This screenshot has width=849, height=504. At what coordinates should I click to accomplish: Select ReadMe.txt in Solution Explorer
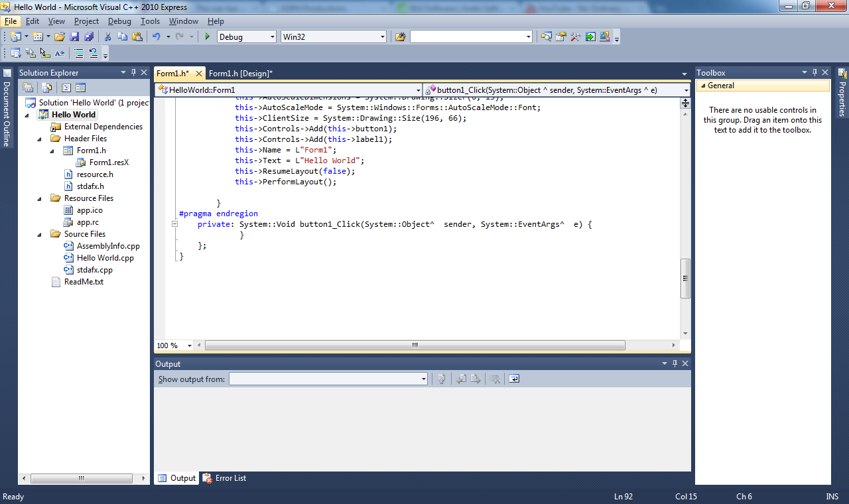coord(84,282)
